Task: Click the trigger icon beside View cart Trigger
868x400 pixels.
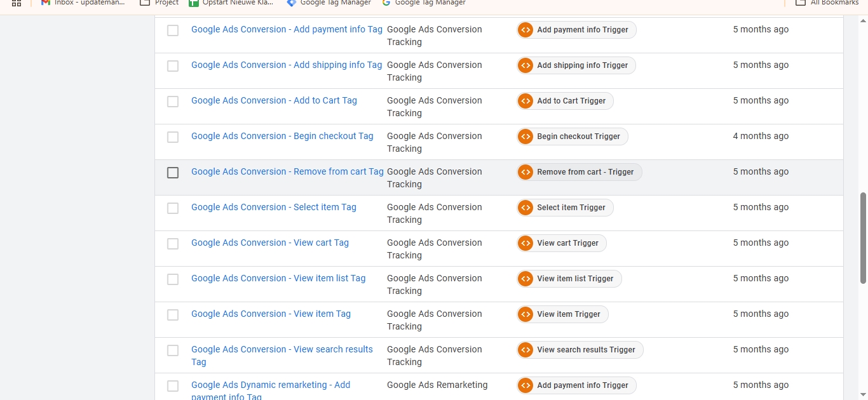Action: click(x=526, y=243)
